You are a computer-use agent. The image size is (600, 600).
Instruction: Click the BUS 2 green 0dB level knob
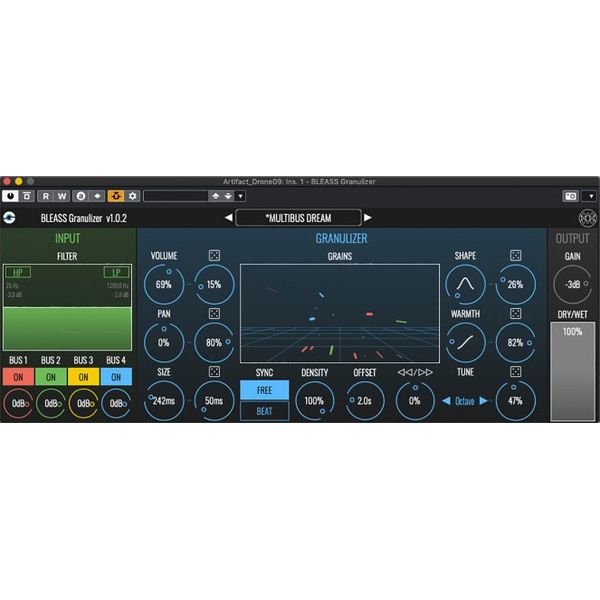(x=51, y=403)
